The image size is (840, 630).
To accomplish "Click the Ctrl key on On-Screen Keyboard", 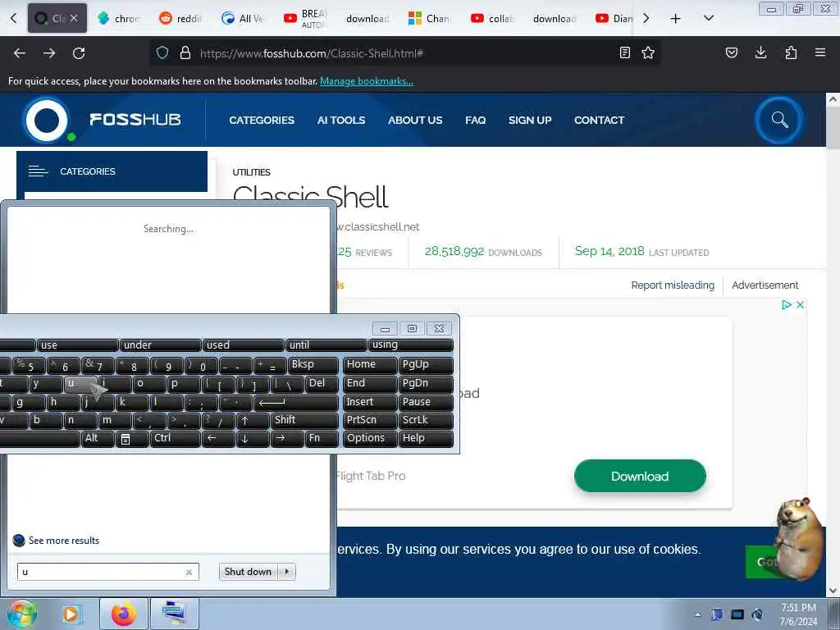I will point(176,438).
